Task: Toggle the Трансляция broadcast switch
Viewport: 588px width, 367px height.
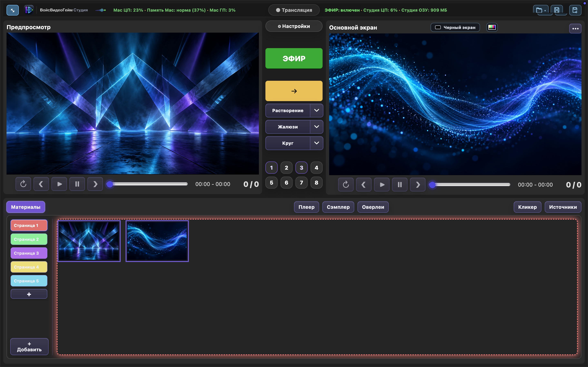Action: (x=294, y=10)
